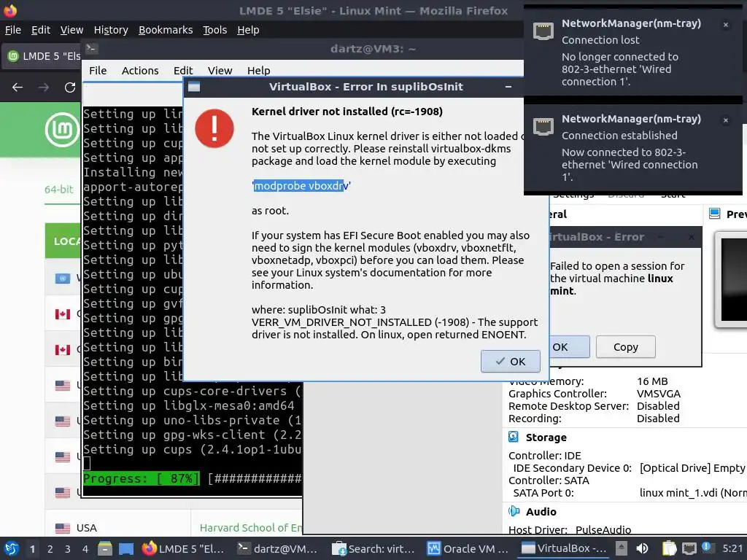Image resolution: width=747 pixels, height=560 pixels.
Task: Click the network manager tray icon
Action: tap(689, 548)
